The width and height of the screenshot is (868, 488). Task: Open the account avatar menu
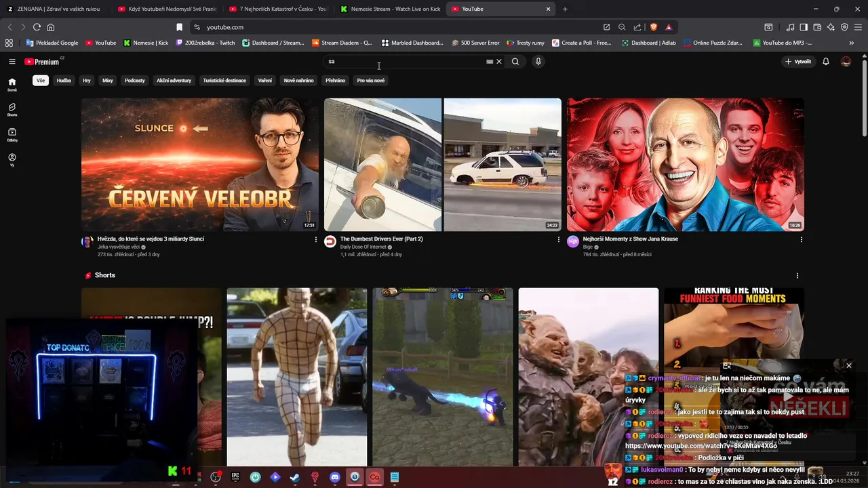click(846, 62)
